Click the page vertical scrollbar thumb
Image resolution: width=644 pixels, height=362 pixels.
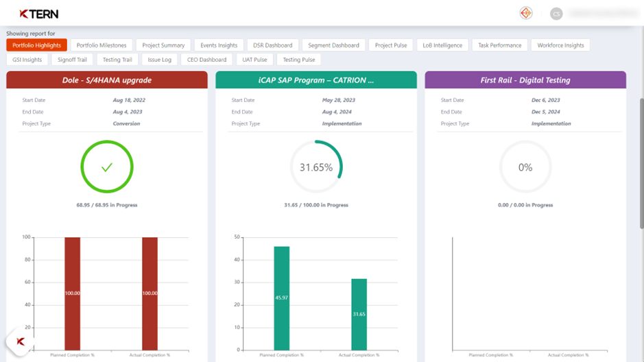641,163
